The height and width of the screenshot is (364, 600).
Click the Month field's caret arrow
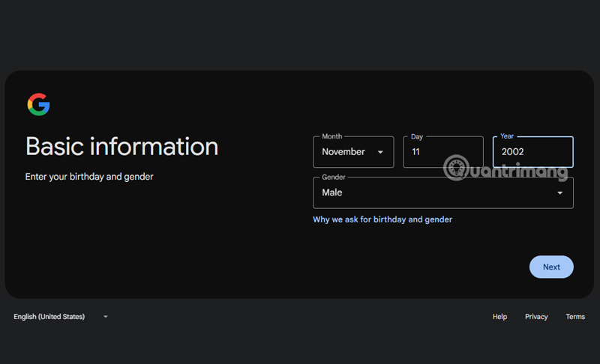tap(381, 152)
